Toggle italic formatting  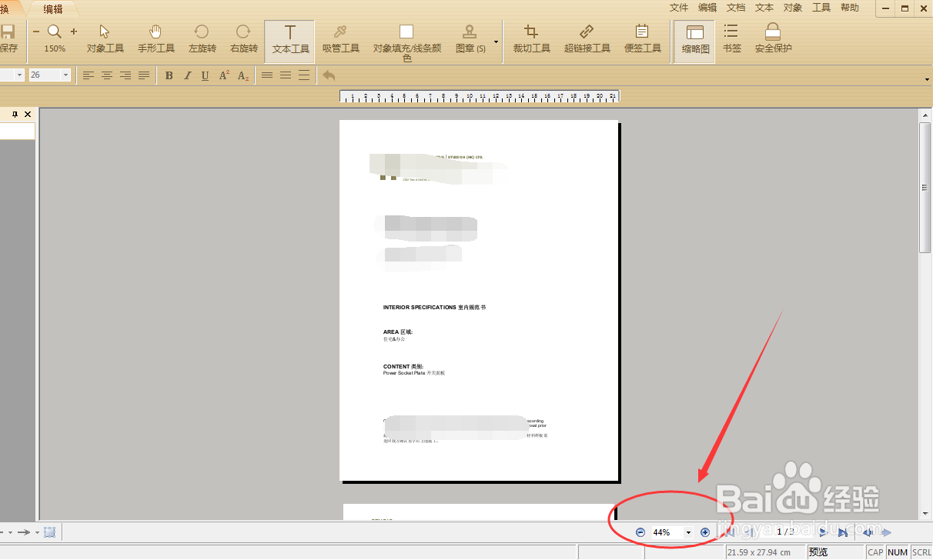(x=188, y=75)
